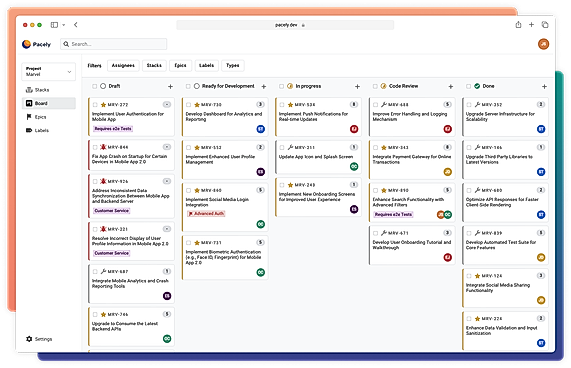Viewport: 571px width, 368px height.
Task: Open Labels in the sidebar
Action: tap(48, 130)
